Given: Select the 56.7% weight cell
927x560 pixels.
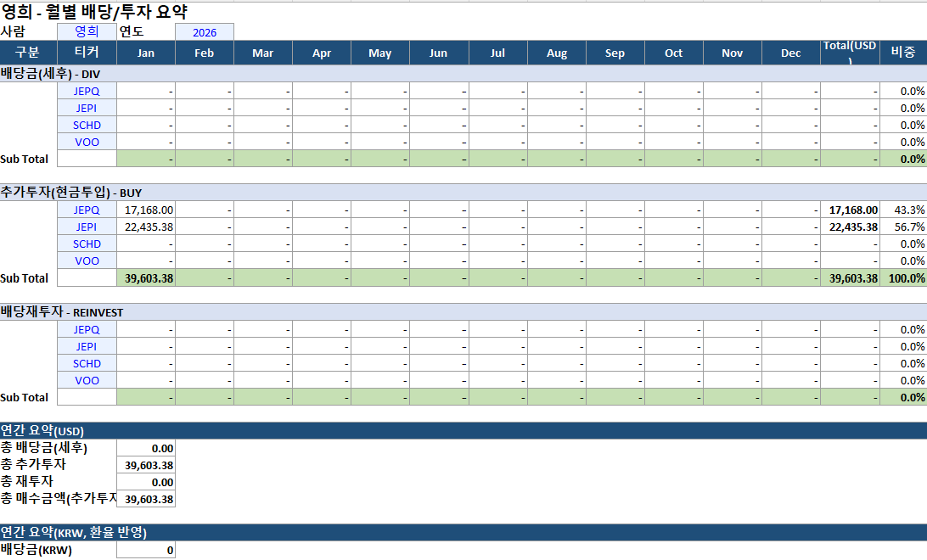Looking at the screenshot, I should click(x=903, y=227).
